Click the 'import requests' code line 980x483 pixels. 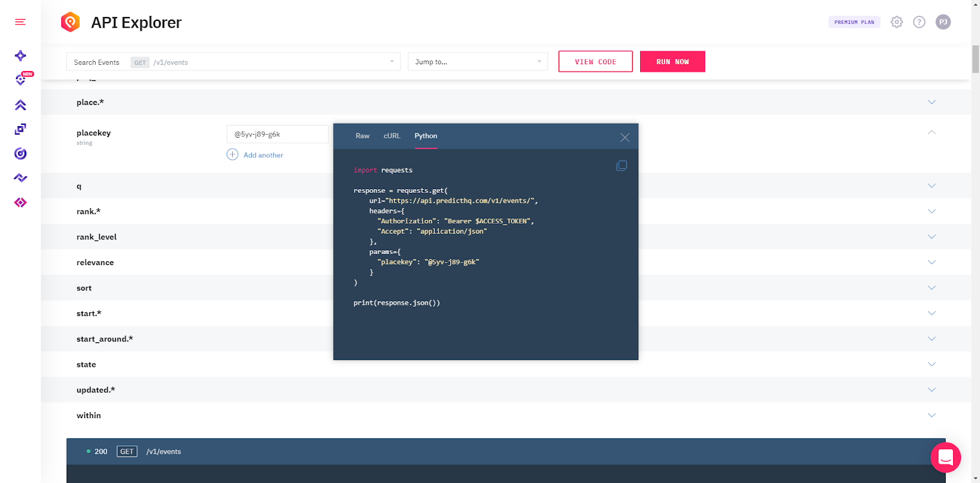click(x=383, y=170)
